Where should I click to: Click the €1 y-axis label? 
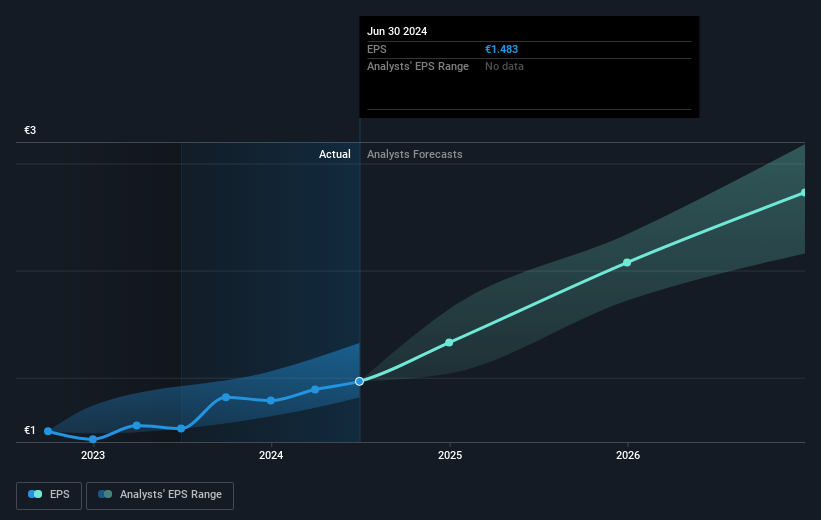(x=30, y=430)
